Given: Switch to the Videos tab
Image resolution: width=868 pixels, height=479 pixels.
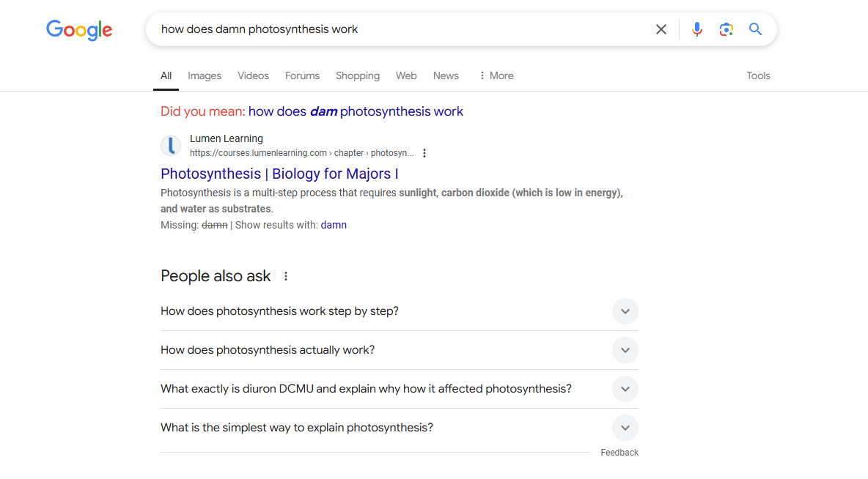Looking at the screenshot, I should [x=253, y=75].
